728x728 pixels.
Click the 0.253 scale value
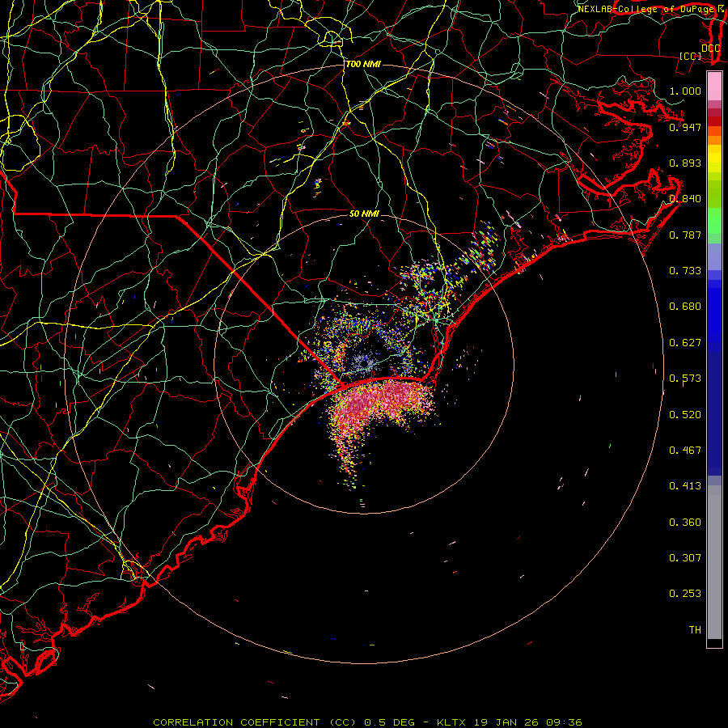pos(685,594)
